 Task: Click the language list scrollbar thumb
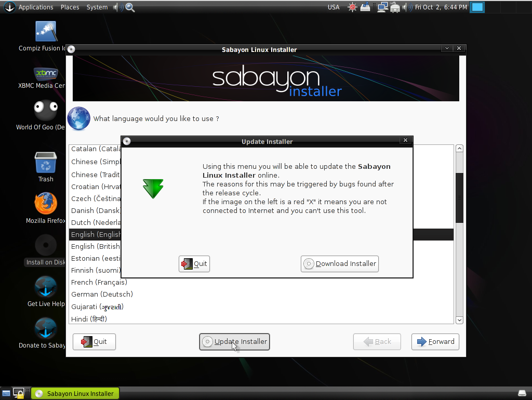459,198
